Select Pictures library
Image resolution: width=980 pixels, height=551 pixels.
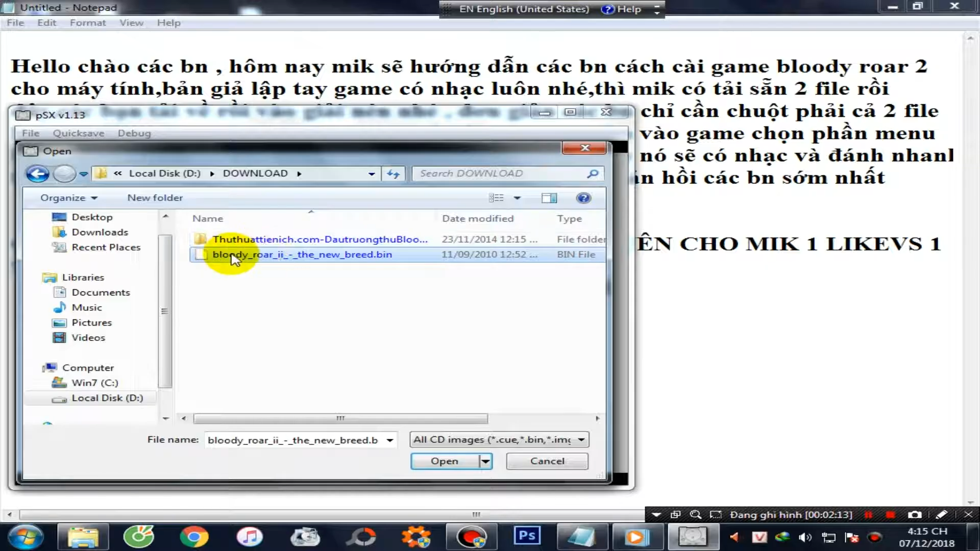[x=91, y=323]
